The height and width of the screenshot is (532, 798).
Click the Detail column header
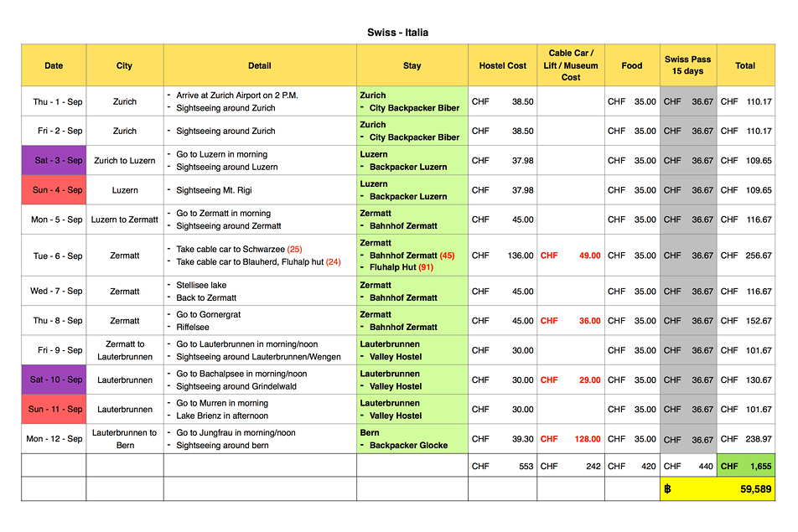(x=260, y=65)
